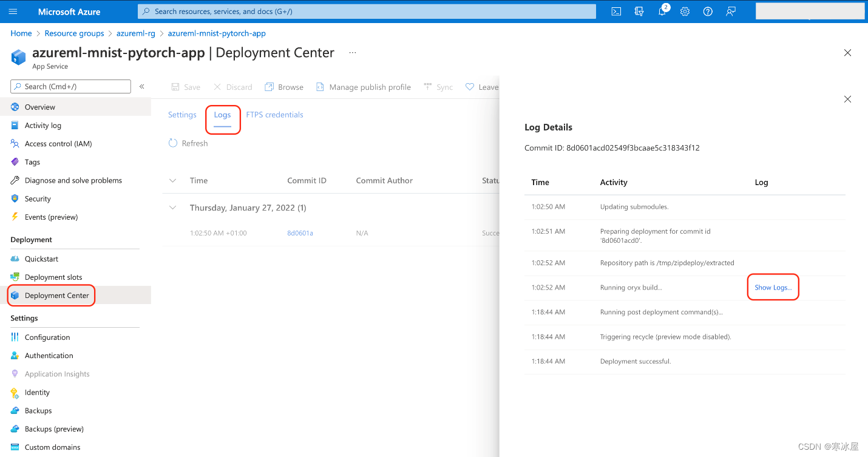
Task: Open the Directories and subscriptions filter icon
Action: (x=639, y=12)
